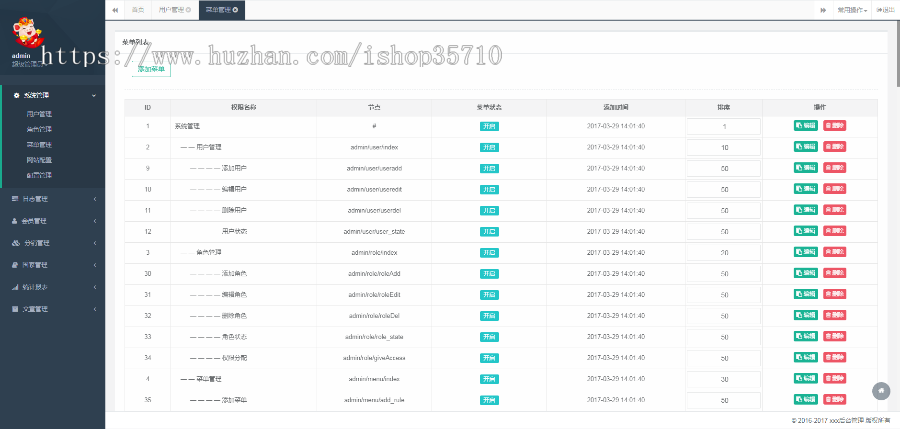Screen dimensions: 900x429
Task: Toggle 开启 status for admin/user/useradd row
Action: coord(489,169)
